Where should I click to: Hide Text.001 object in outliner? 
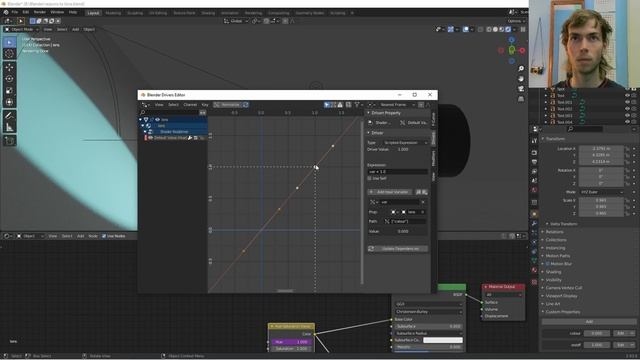tap(627, 102)
